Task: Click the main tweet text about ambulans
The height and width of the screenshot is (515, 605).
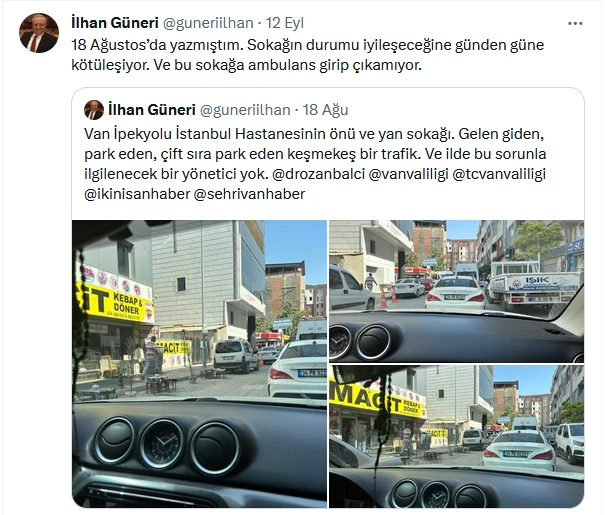Action: pos(308,55)
